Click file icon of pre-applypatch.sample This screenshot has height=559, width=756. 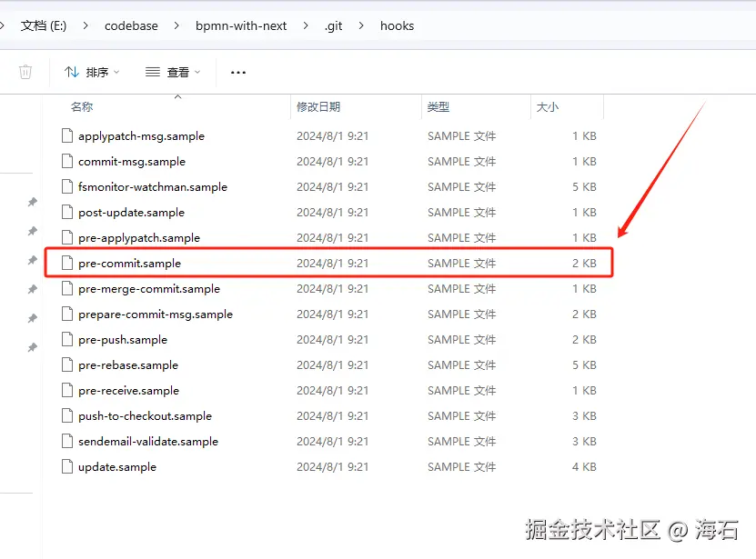(x=67, y=237)
